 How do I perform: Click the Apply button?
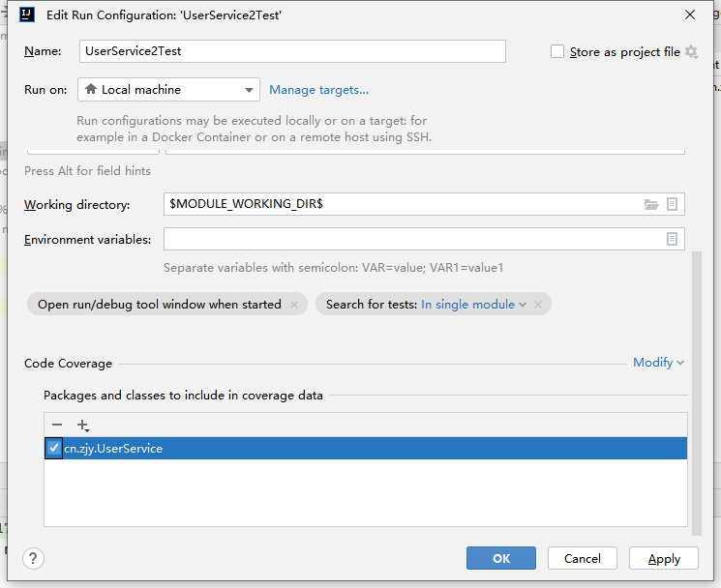[664, 558]
